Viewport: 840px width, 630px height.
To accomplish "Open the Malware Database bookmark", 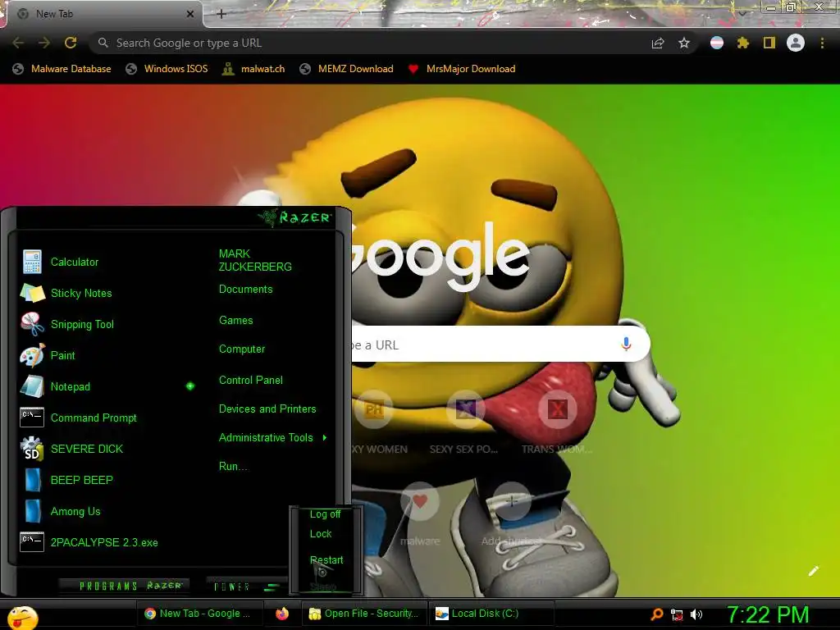I will 62,69.
